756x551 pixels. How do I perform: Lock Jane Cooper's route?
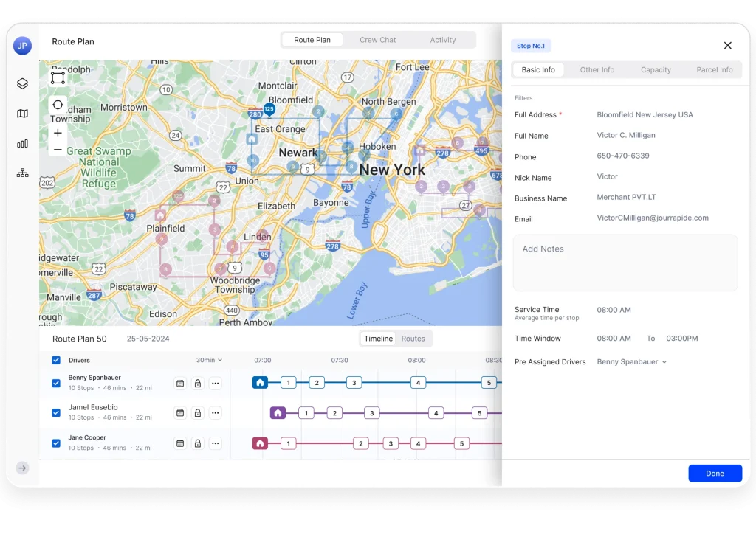coord(198,443)
